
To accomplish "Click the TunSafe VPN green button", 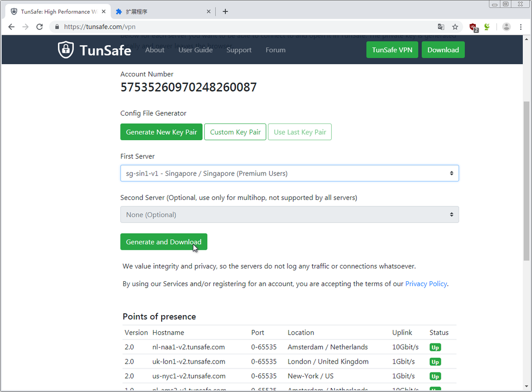I will [392, 50].
